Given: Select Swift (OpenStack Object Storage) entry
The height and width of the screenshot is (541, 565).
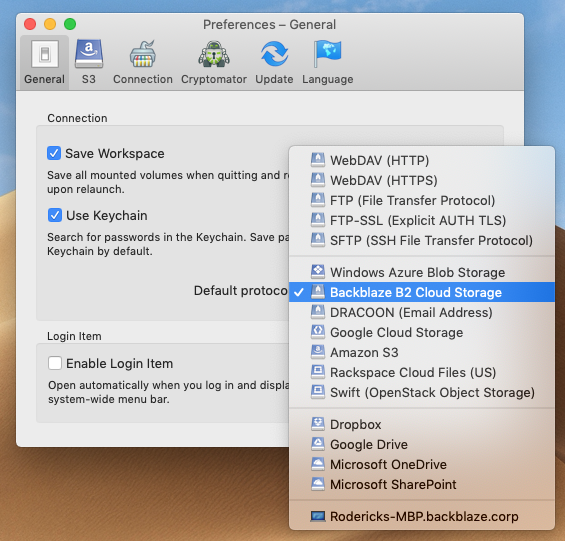Looking at the screenshot, I should [x=422, y=392].
